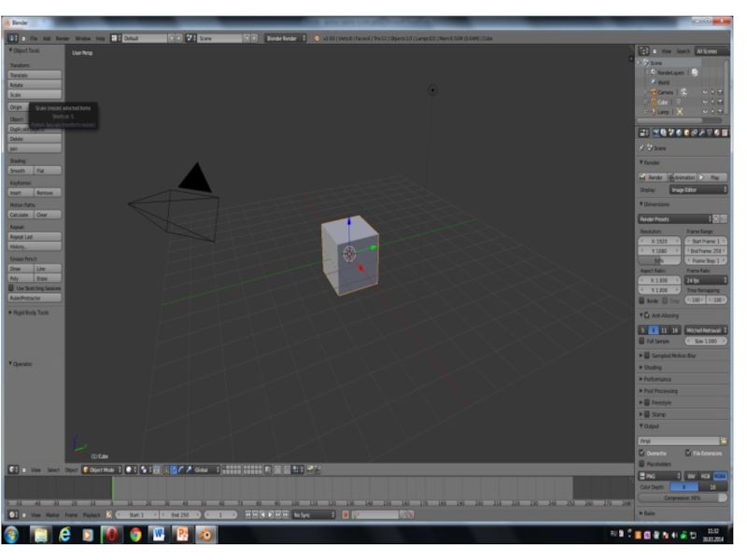Expand the Rigid Body Tools panel
Screen dimensions: 747x560
29,313
